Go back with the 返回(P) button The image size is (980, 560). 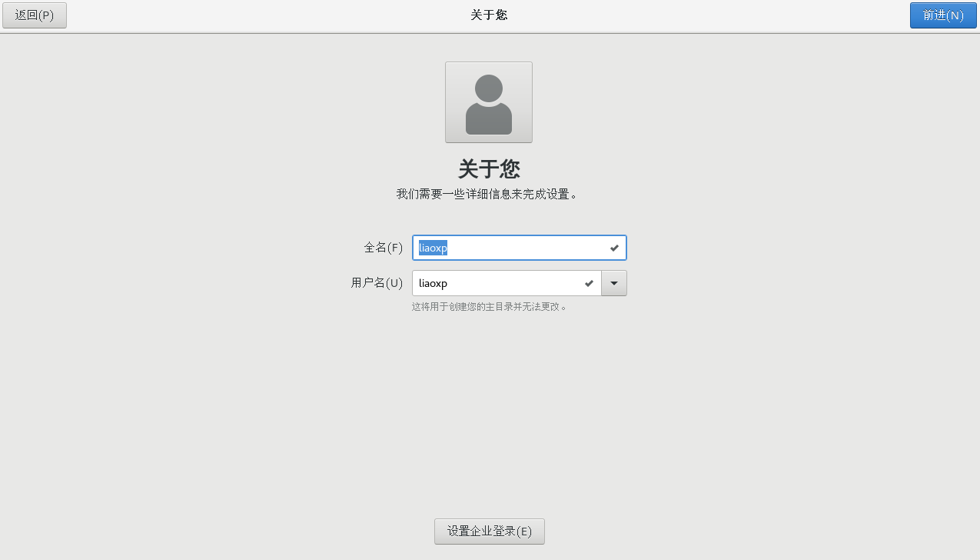(35, 15)
